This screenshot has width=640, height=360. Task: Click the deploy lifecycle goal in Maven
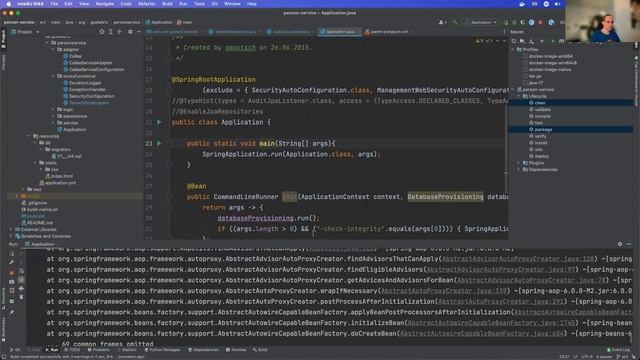tap(541, 156)
